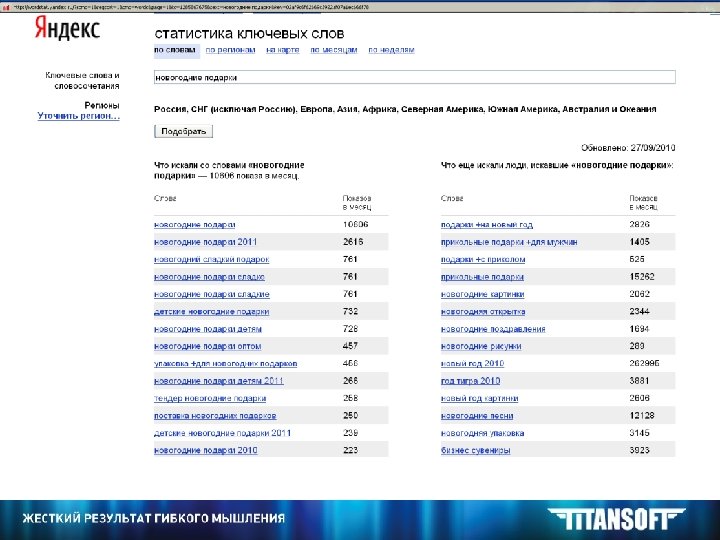Click the 'Уточнить регион…' link
Image resolution: width=720 pixels, height=540 pixels.
click(79, 116)
